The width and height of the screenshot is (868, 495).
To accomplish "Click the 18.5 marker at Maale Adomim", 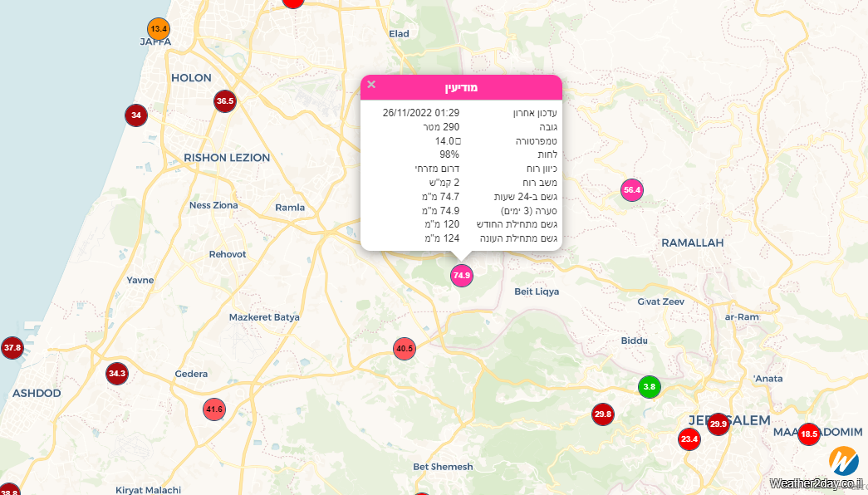I will 809,434.
